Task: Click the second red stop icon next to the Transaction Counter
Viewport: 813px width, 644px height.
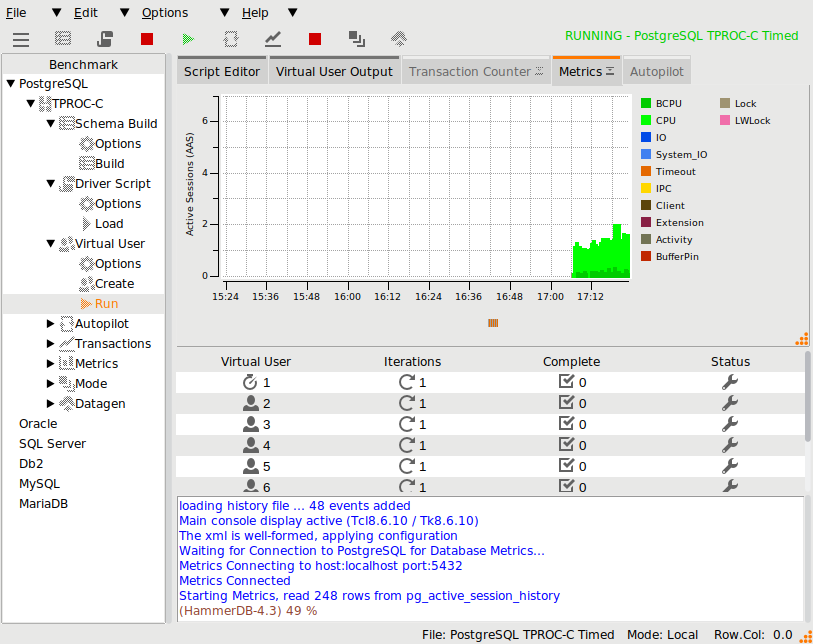Action: coord(315,39)
